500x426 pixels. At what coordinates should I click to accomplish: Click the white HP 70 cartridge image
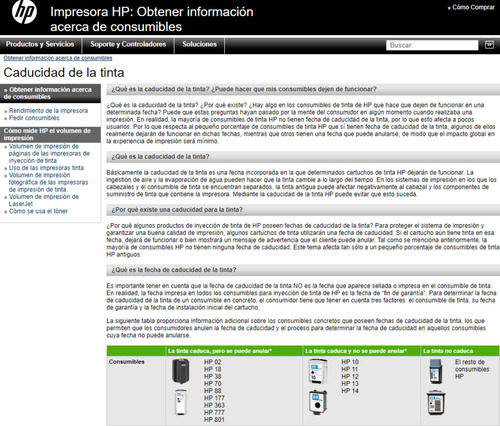[x=180, y=402]
